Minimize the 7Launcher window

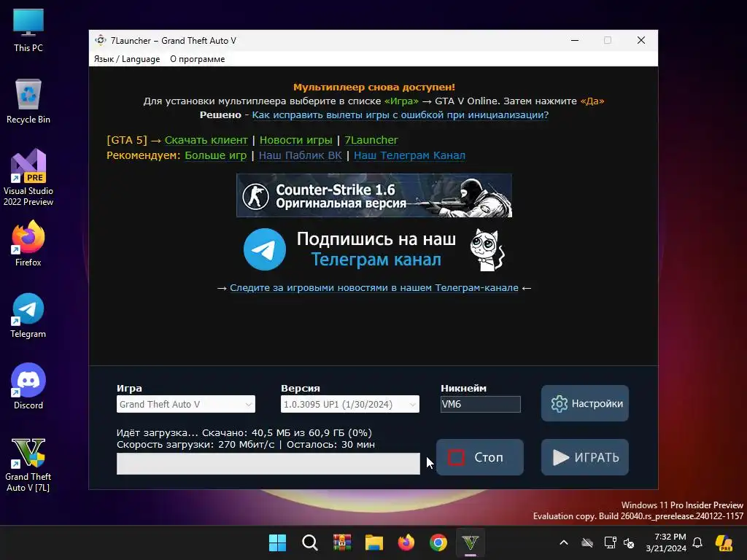pyautogui.click(x=575, y=41)
